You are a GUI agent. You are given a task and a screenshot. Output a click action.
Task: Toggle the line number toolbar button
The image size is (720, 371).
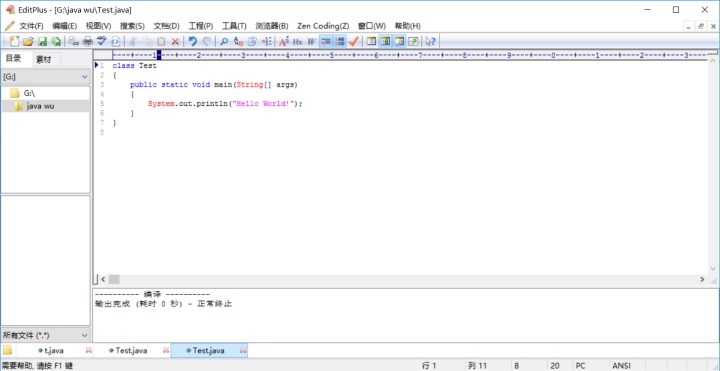click(x=340, y=41)
